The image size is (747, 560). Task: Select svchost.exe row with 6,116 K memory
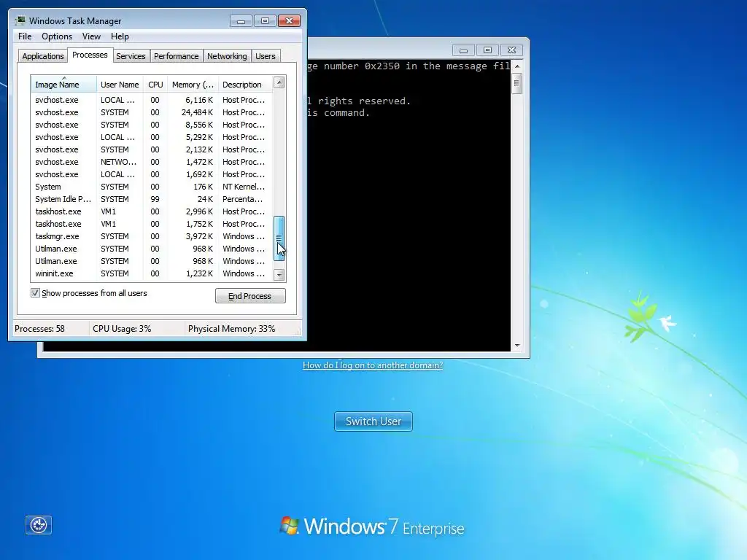[x=152, y=100]
